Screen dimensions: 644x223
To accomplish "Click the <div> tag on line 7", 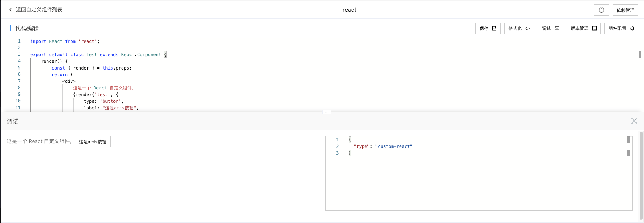I will click(x=69, y=81).
